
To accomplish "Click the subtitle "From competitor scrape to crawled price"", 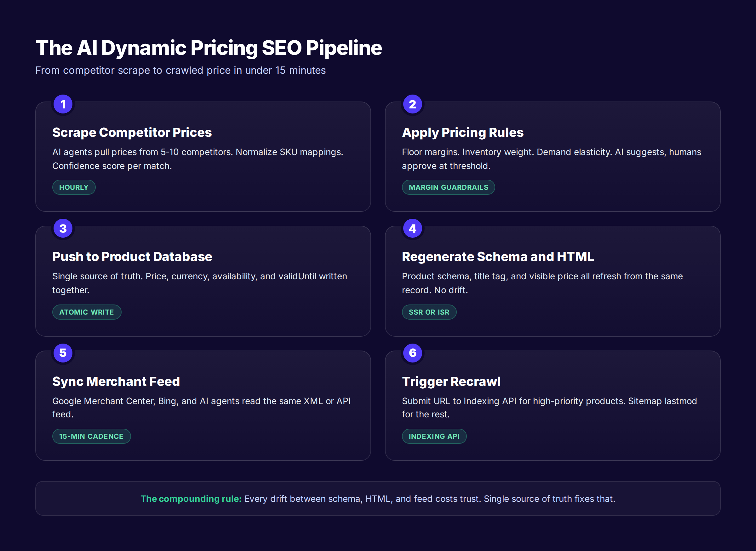I will point(180,70).
